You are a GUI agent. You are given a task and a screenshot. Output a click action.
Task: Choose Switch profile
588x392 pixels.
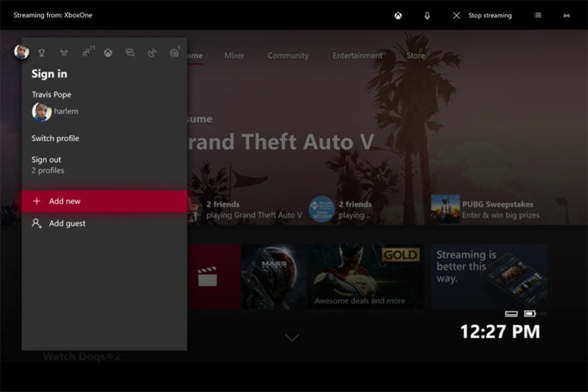(x=55, y=138)
